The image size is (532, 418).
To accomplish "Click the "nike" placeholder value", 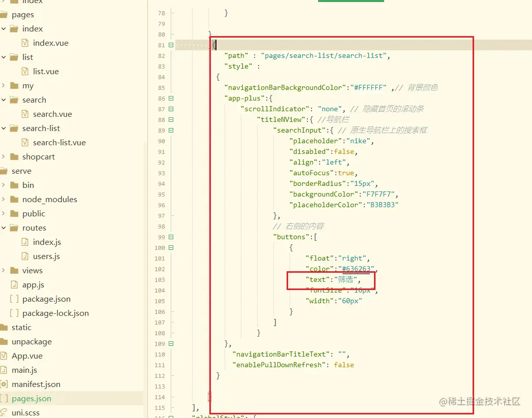I will click(358, 141).
